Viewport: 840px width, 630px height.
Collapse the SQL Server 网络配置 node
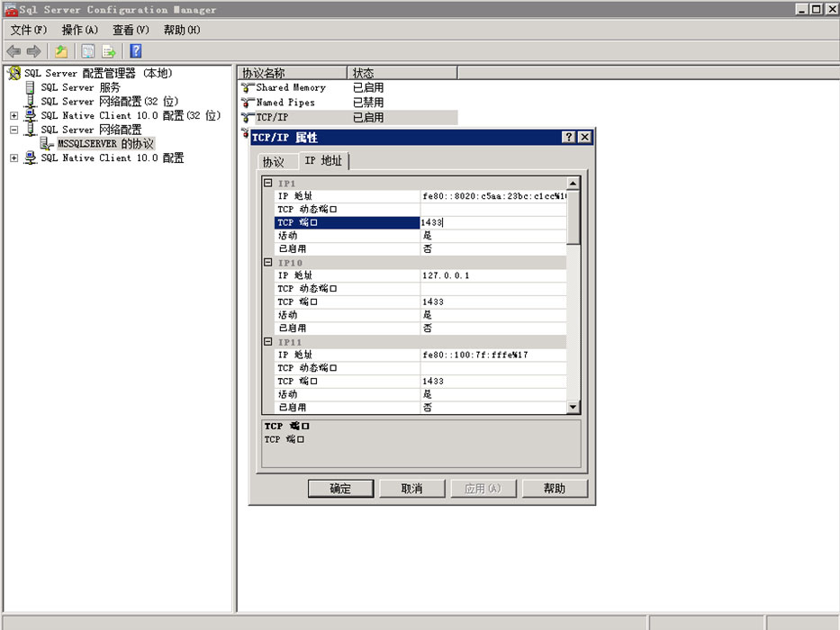tap(14, 129)
